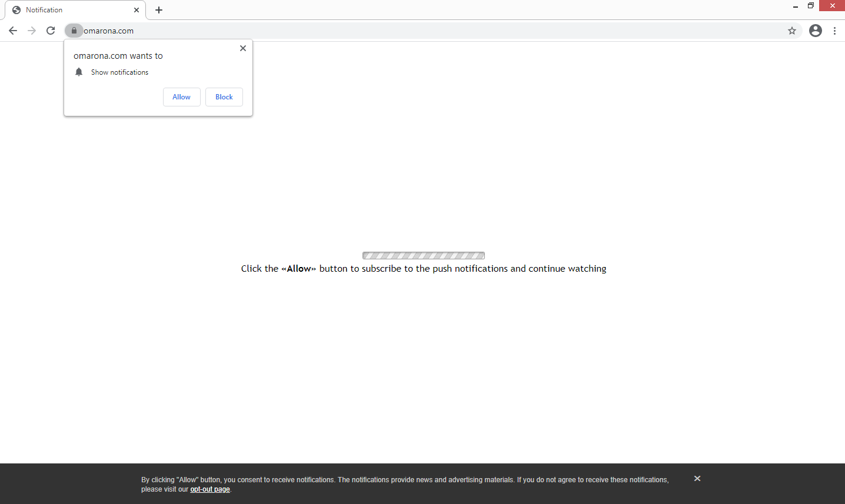Click the striped loading progress bar

[424, 256]
